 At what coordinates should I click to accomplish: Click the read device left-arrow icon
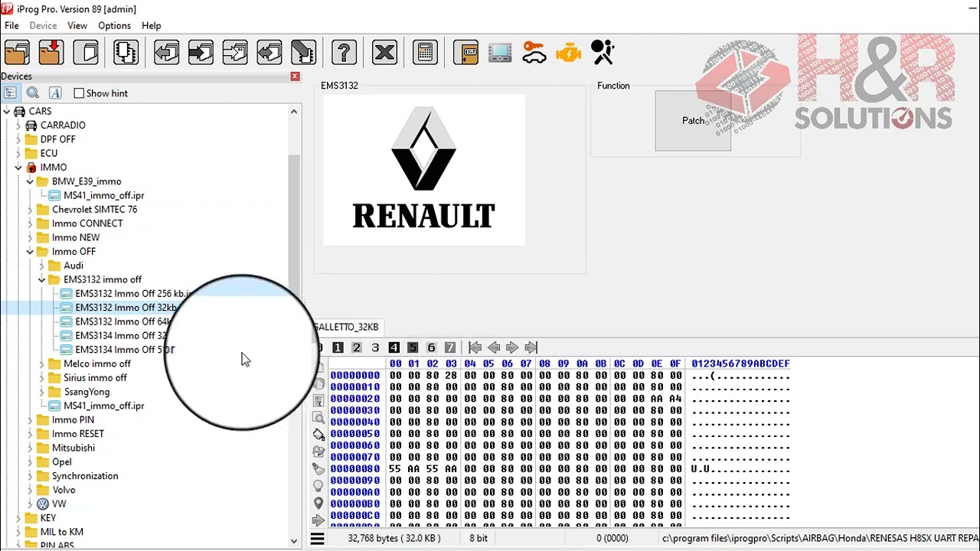coord(166,53)
